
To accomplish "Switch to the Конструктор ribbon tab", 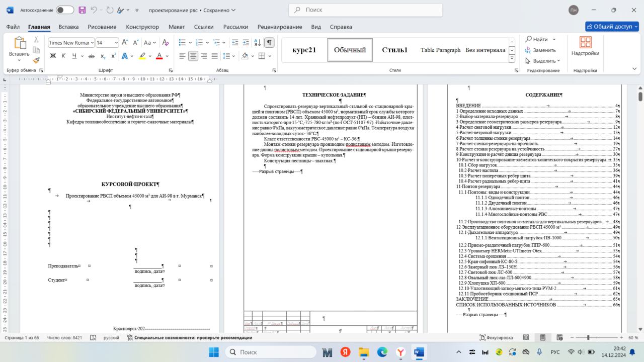I will coord(142,27).
